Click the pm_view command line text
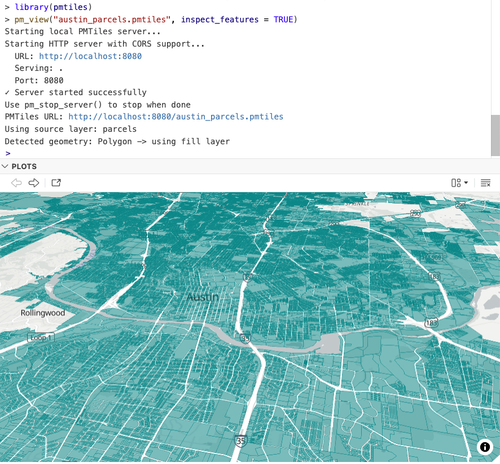500x464 pixels. tap(156, 19)
